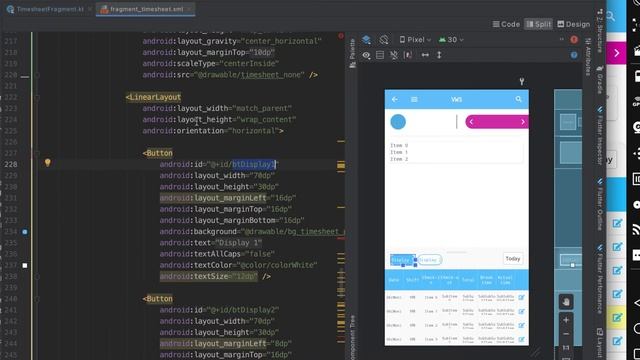Set zoom to 1:1 in design view
640x360 pixels.
click(566, 348)
